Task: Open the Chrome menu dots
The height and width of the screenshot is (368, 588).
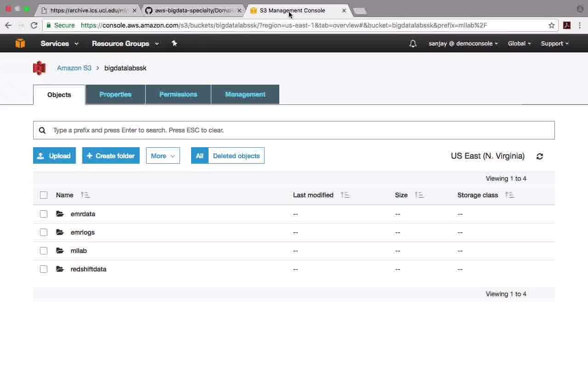Action: (580, 25)
